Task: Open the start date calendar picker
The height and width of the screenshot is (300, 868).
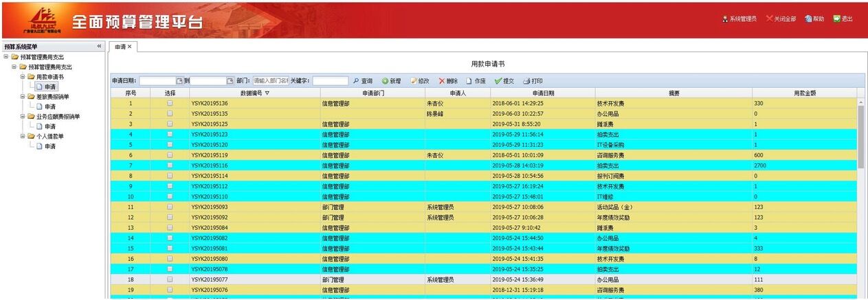Action: 179,81
